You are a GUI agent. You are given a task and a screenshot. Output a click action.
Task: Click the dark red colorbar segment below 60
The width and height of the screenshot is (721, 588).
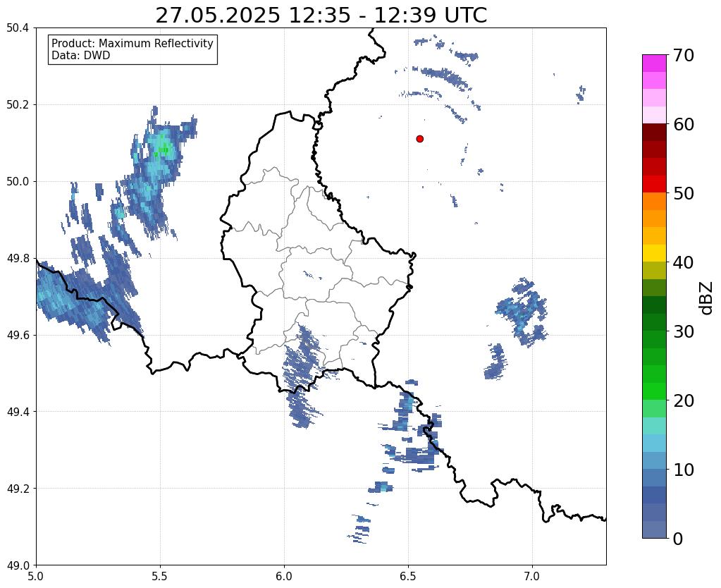(x=654, y=133)
